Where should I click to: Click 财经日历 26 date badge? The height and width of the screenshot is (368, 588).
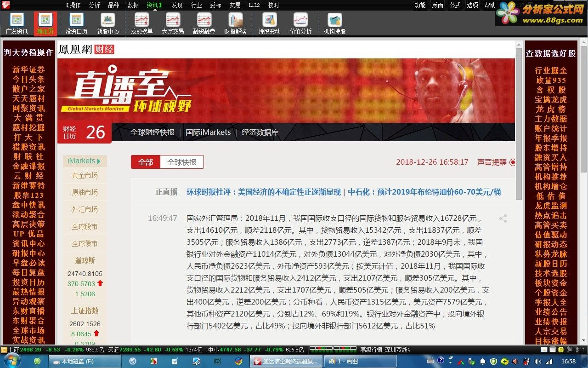click(x=85, y=132)
